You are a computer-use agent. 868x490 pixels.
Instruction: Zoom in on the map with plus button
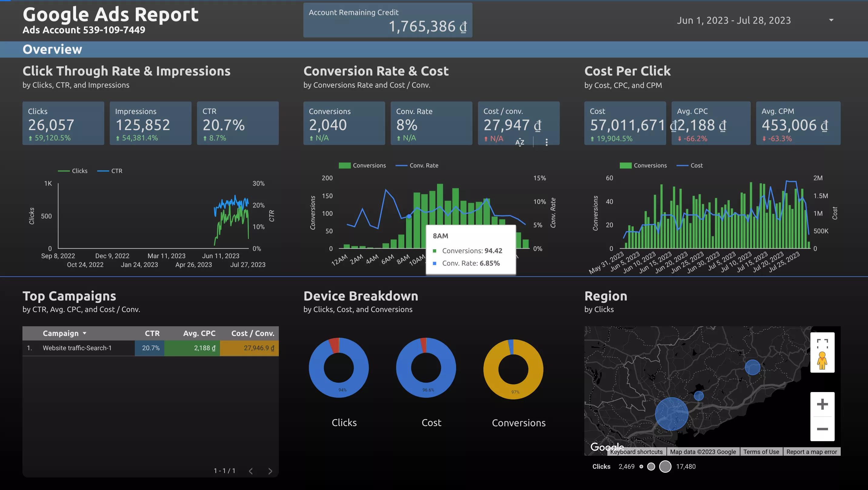(x=822, y=404)
